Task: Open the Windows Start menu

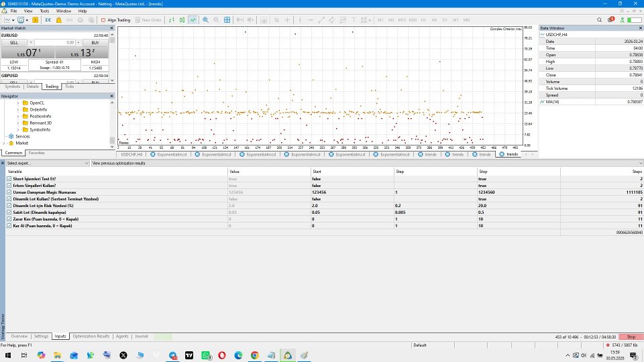Action: (x=8, y=355)
